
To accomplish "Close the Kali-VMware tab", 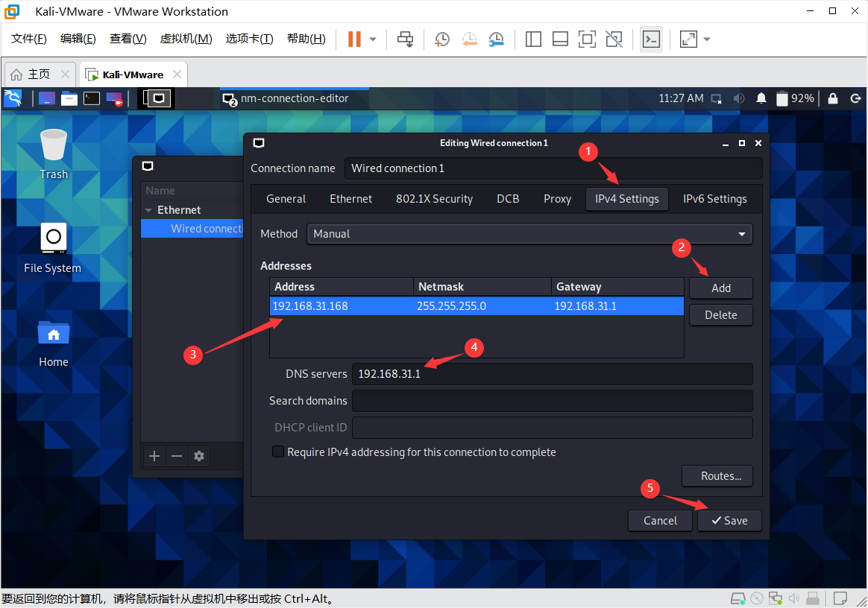I will [x=177, y=74].
